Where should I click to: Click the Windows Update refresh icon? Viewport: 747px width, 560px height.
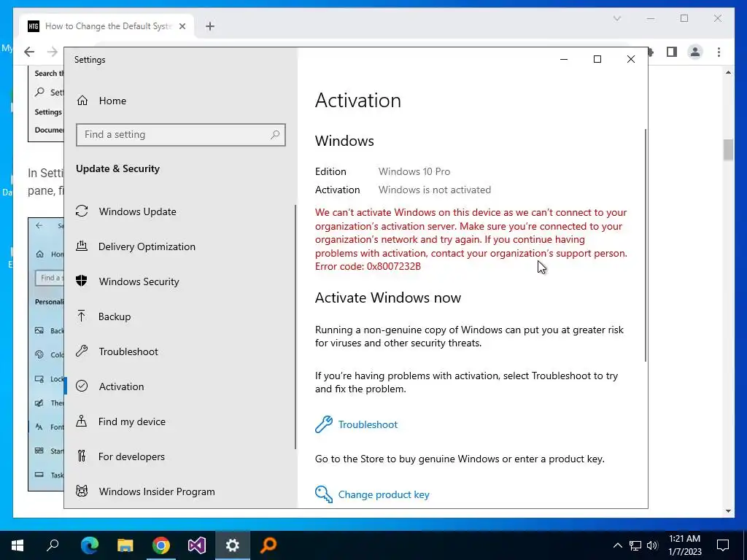tap(82, 211)
